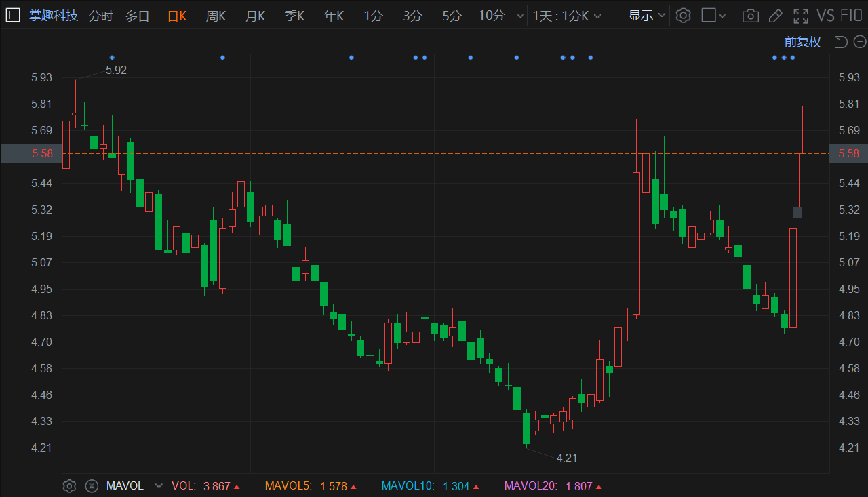Enter fullscreen with the expand icon
The image size is (868, 497).
tap(801, 16)
